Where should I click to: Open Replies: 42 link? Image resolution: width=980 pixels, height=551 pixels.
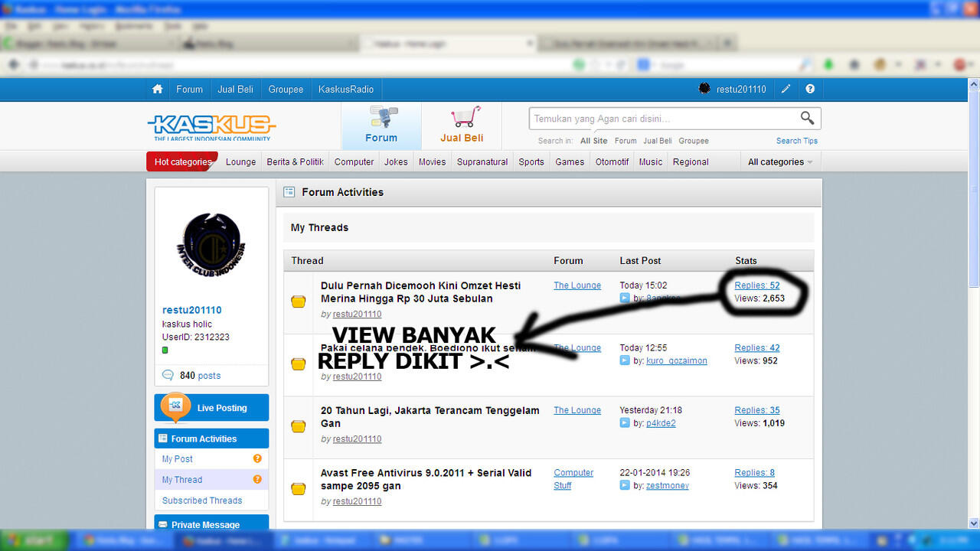(x=757, y=347)
